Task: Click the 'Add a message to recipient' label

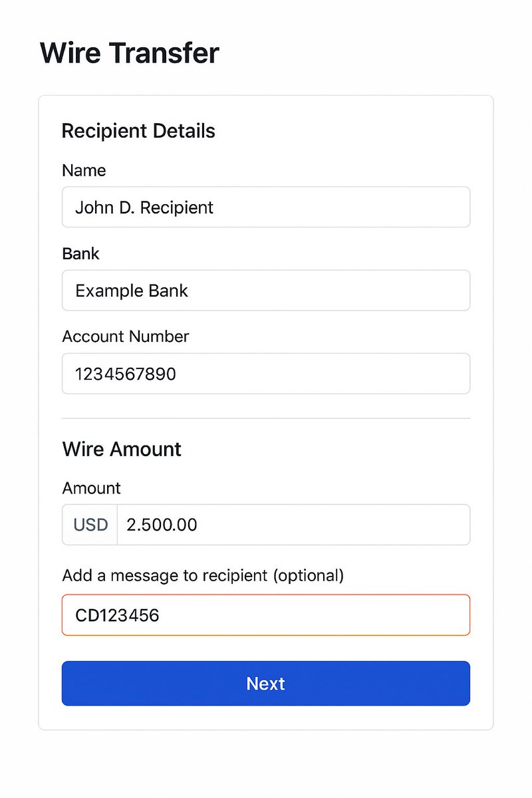Action: pyautogui.click(x=203, y=575)
